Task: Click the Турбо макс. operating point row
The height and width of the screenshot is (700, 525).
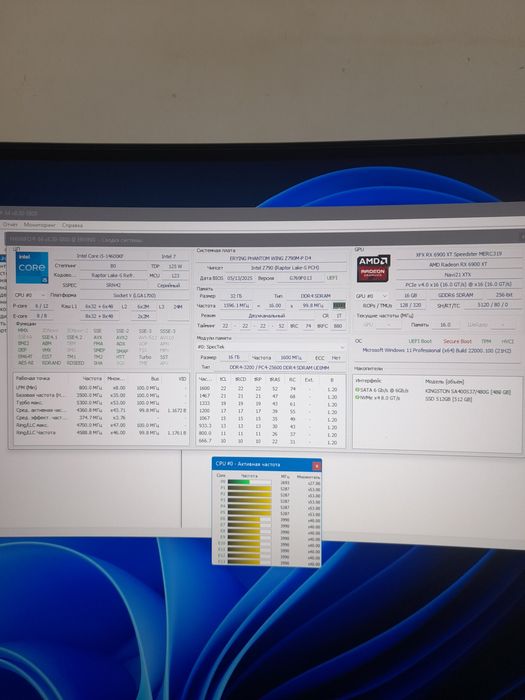Action: pos(100,403)
